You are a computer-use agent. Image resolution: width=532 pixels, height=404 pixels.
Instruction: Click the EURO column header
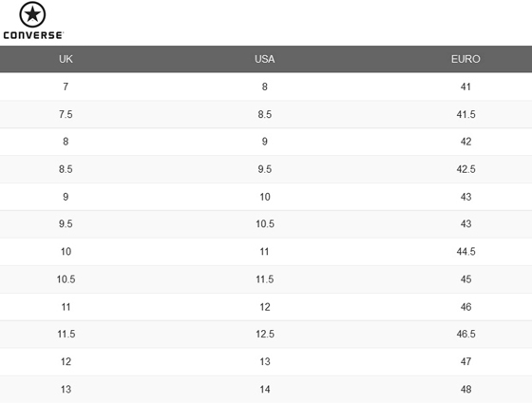click(465, 59)
